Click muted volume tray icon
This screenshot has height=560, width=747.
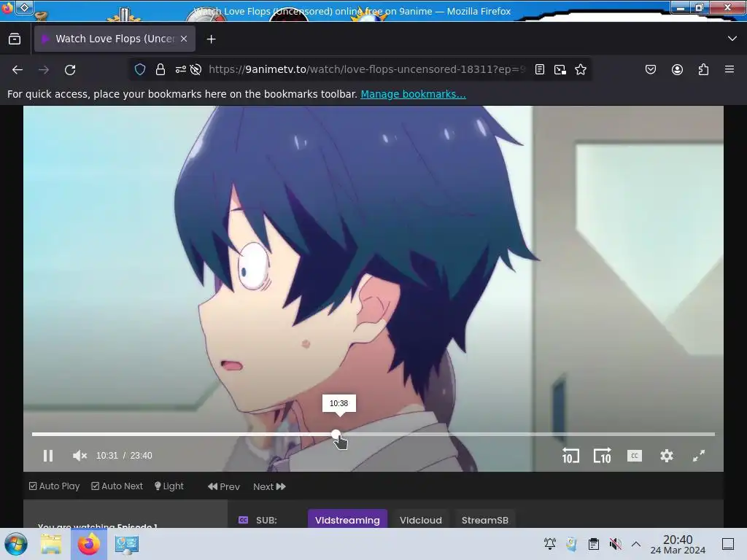pyautogui.click(x=616, y=544)
